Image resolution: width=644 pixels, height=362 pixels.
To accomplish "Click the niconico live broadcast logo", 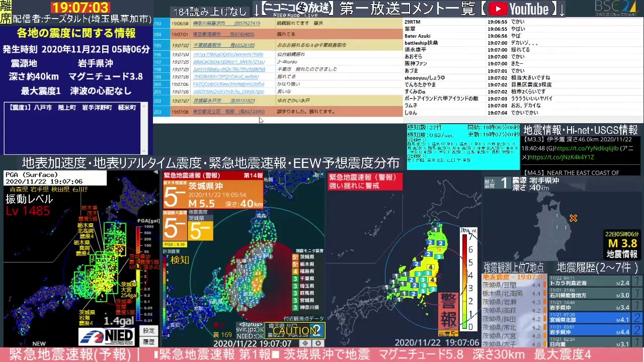I will 297,9.
